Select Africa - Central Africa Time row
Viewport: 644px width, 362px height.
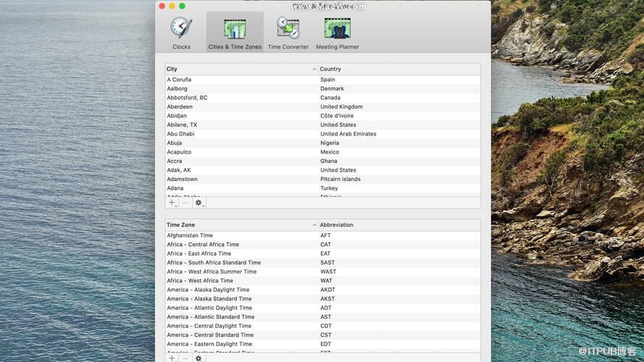[323, 245]
